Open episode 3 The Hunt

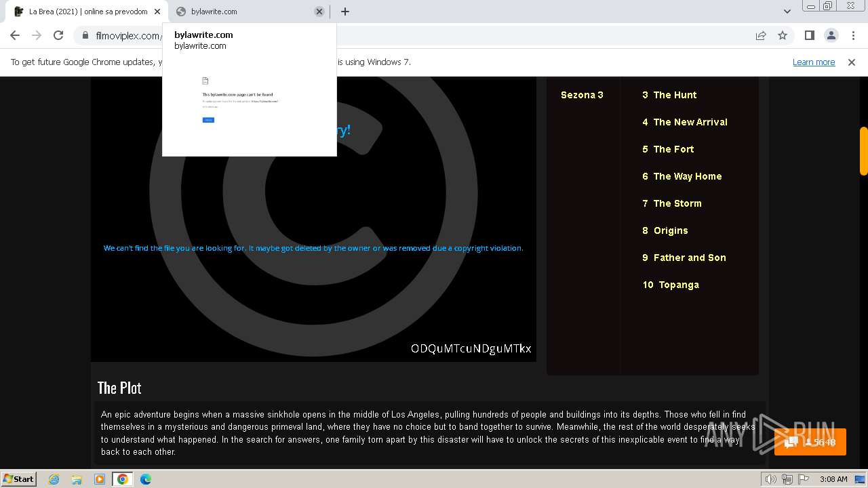(x=669, y=95)
